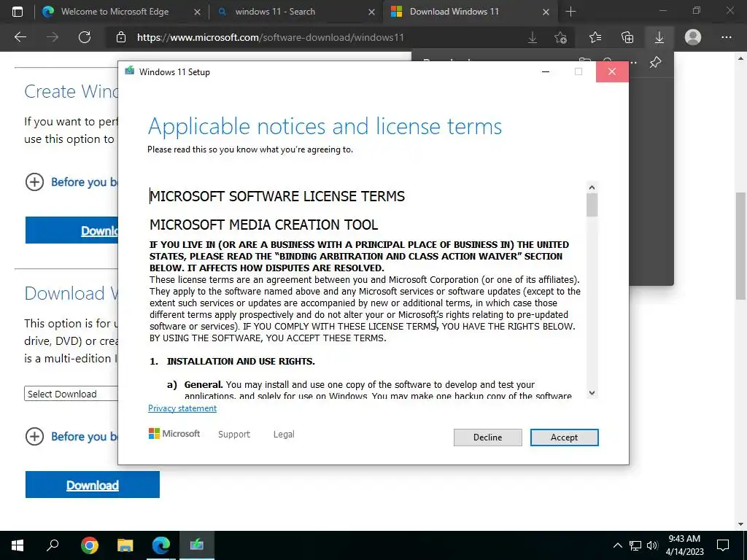Screen dimensions: 747x560
Task: Click the Support link in Setup
Action: (234, 435)
